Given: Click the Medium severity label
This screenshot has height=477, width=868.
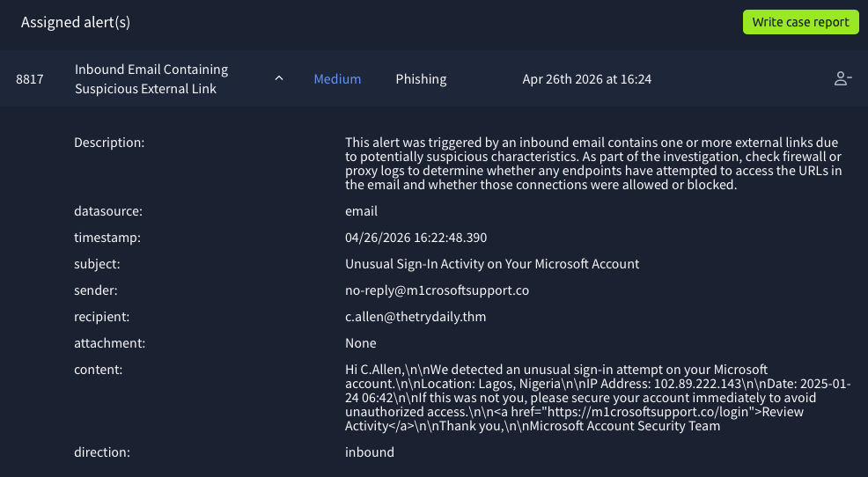Looking at the screenshot, I should (337, 79).
